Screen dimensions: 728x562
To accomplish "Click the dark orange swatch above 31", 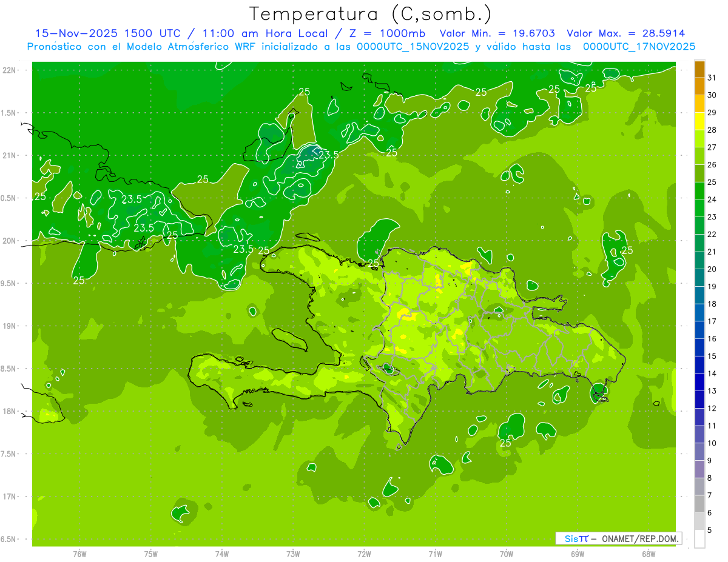I will click(699, 69).
